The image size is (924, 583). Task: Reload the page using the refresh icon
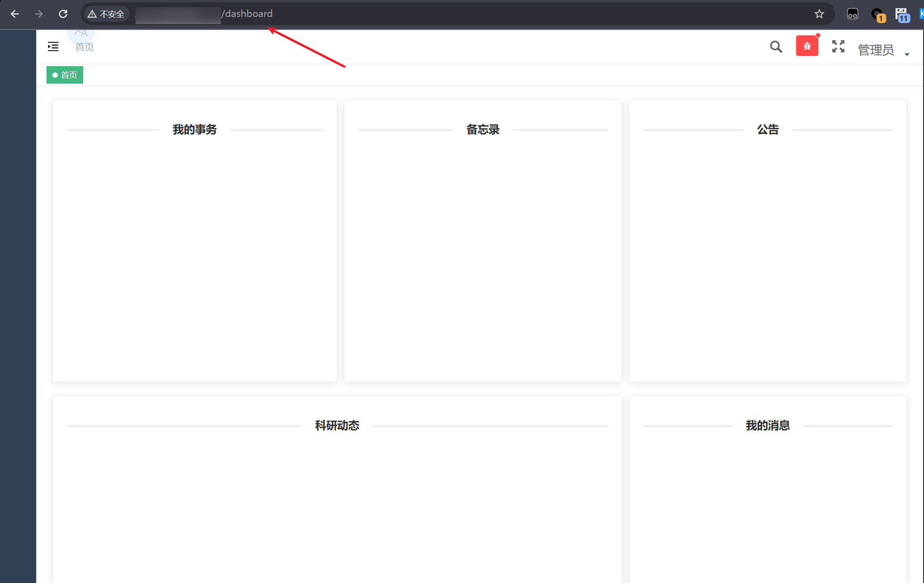[x=63, y=14]
